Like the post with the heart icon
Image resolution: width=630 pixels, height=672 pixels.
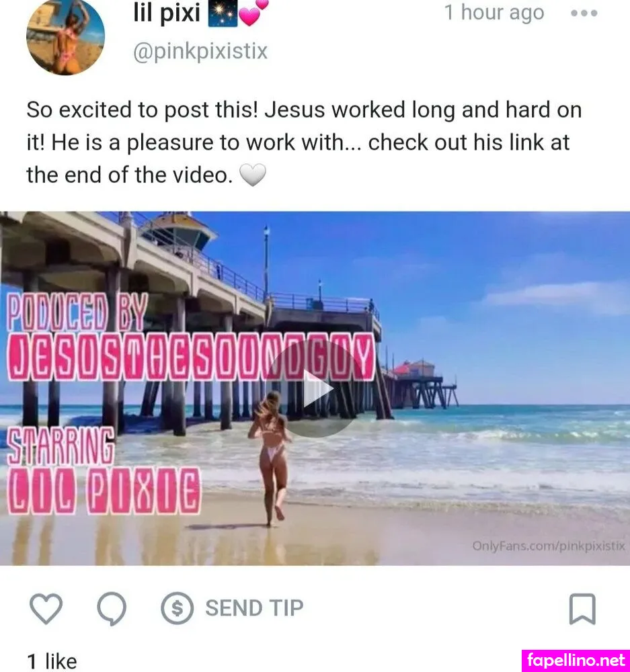46,608
